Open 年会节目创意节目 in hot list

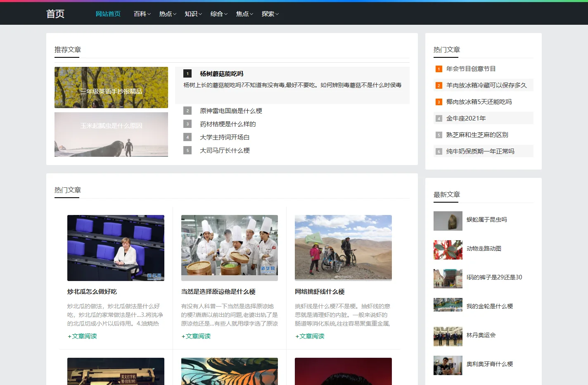tap(471, 69)
